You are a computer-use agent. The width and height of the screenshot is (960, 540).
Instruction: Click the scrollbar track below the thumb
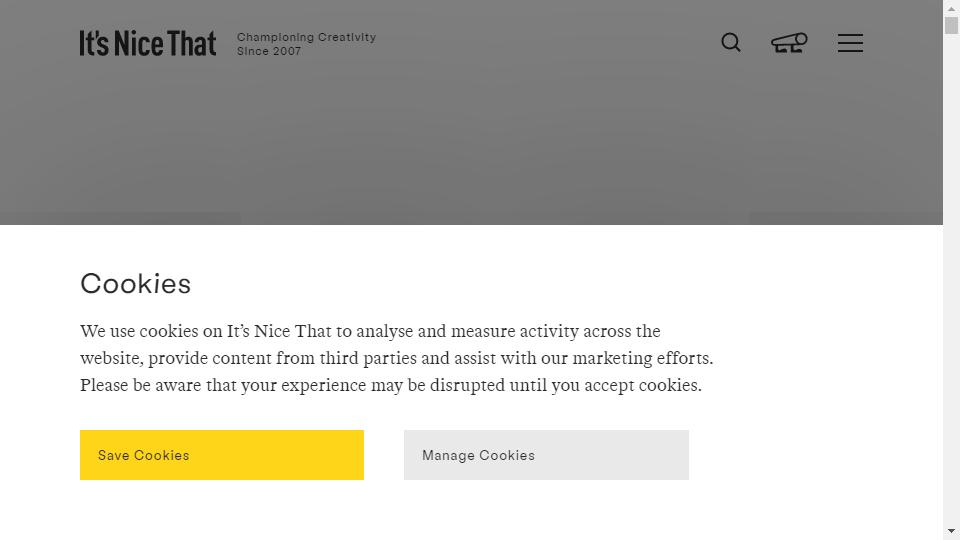(x=951, y=276)
